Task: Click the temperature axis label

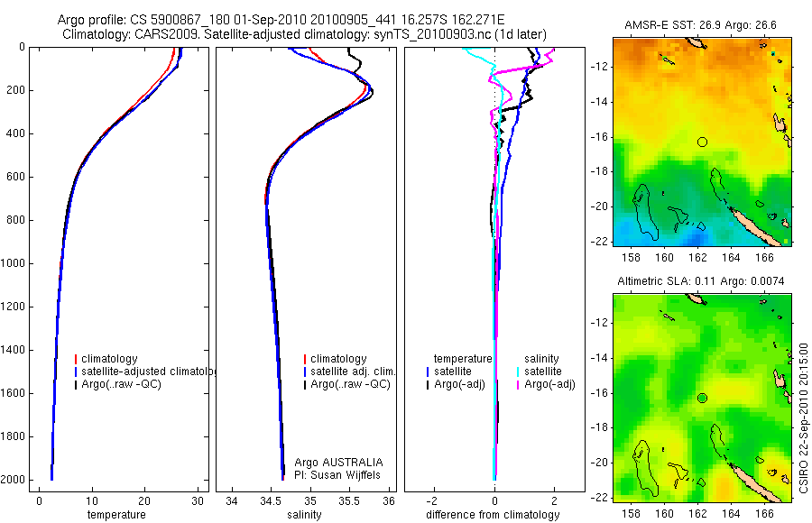Action: (x=116, y=515)
